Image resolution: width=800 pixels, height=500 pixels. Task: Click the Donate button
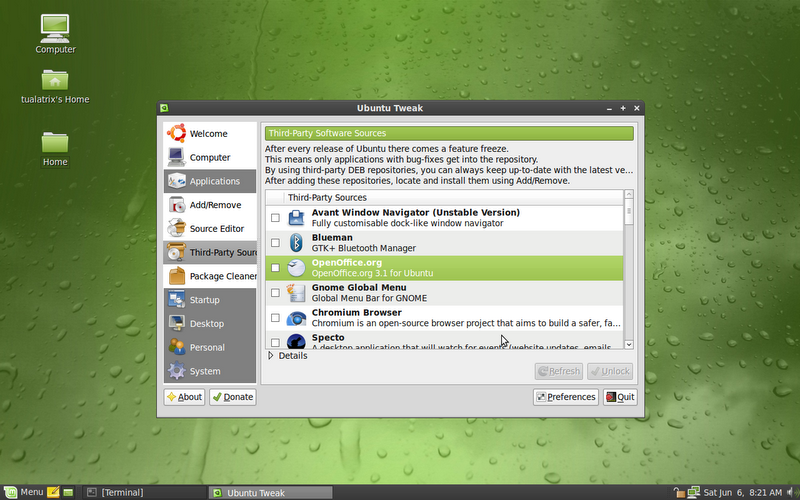coord(233,397)
